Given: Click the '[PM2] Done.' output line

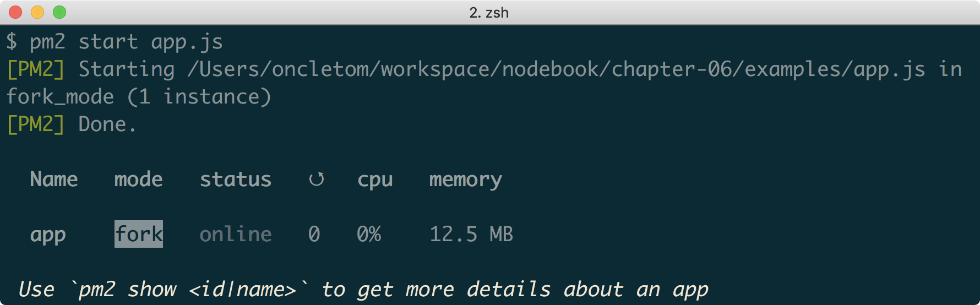Looking at the screenshot, I should coord(72,124).
